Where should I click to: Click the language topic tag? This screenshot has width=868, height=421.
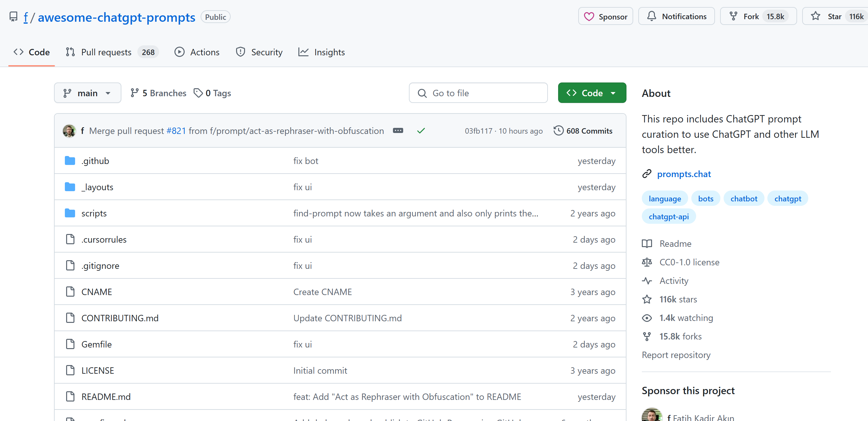[664, 199]
